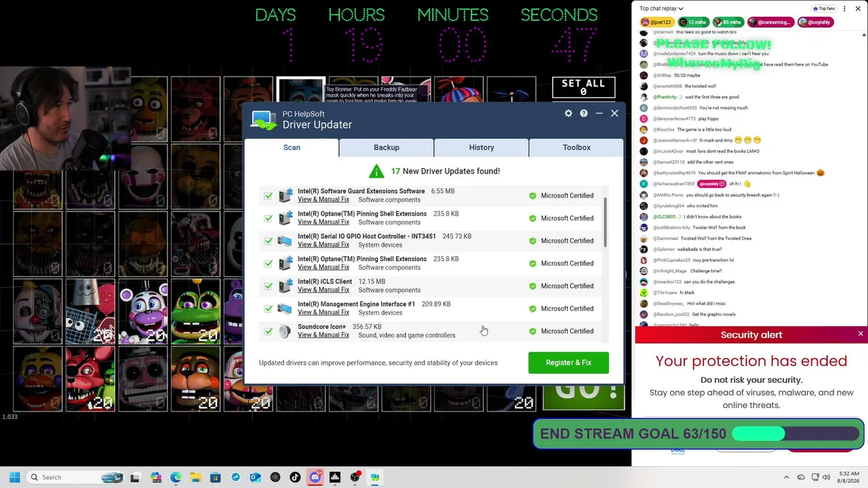Open more options in the chat header
868x488 pixels.
tap(844, 8)
